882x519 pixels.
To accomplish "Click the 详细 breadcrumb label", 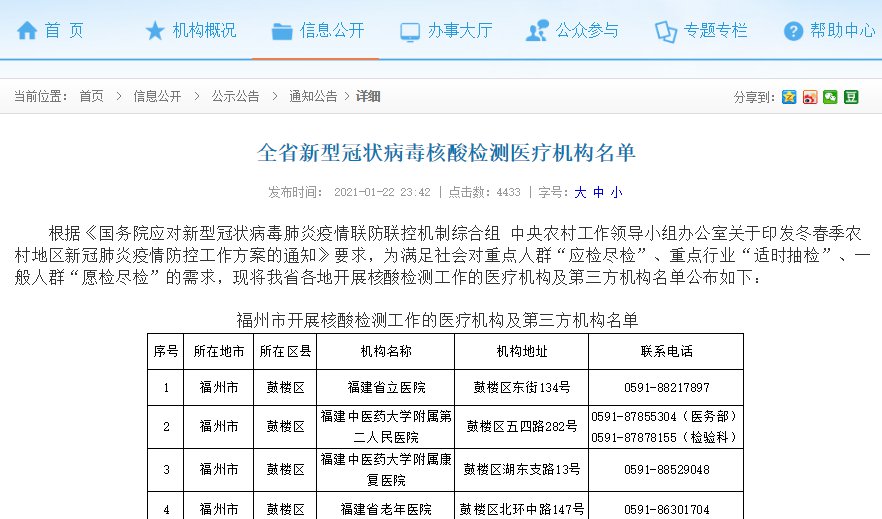I will point(368,97).
